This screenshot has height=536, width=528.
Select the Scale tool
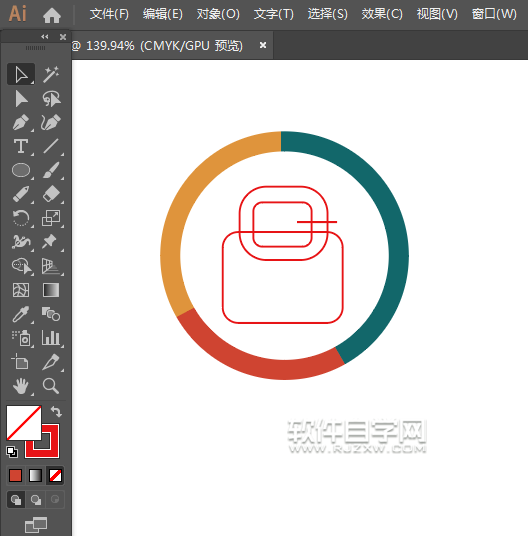pos(51,218)
